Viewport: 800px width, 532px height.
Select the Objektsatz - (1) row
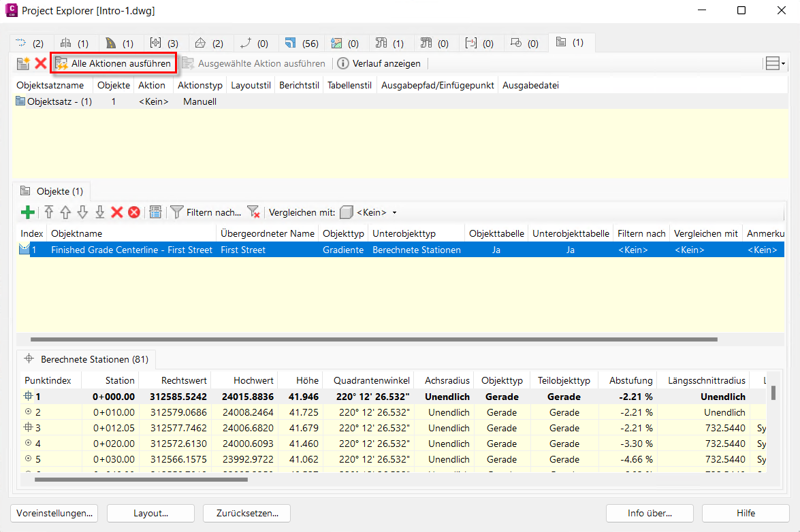coord(400,101)
